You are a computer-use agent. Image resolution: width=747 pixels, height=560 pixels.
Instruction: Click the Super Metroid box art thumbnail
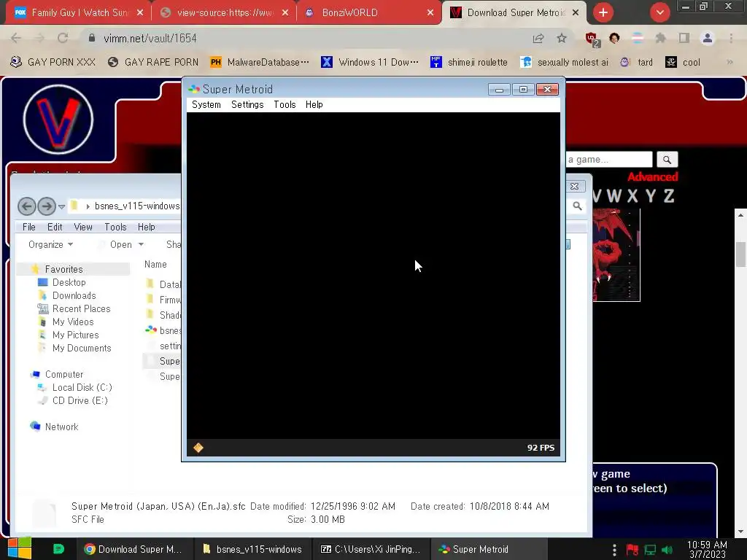click(616, 254)
